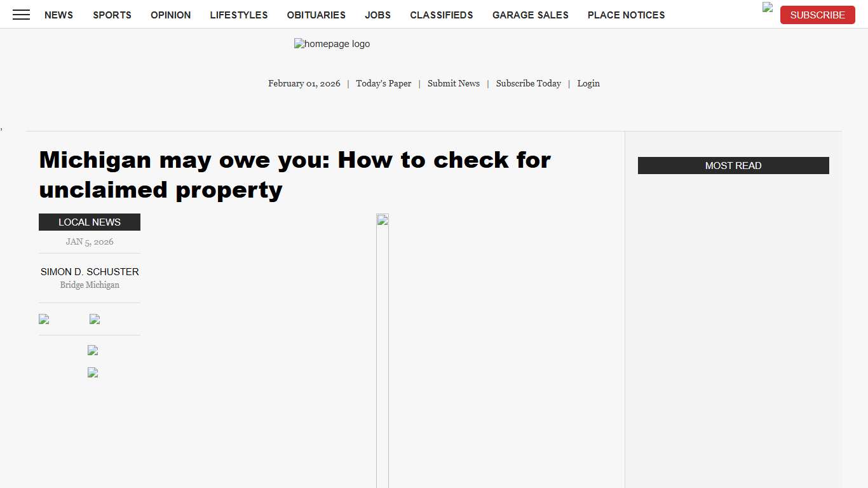Click the first share icon under the byline
The width and height of the screenshot is (868, 488).
(x=43, y=319)
